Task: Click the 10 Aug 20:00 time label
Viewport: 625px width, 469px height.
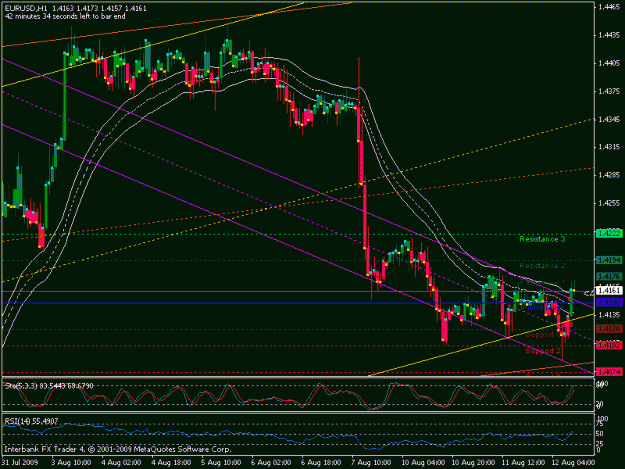Action: click(x=473, y=463)
